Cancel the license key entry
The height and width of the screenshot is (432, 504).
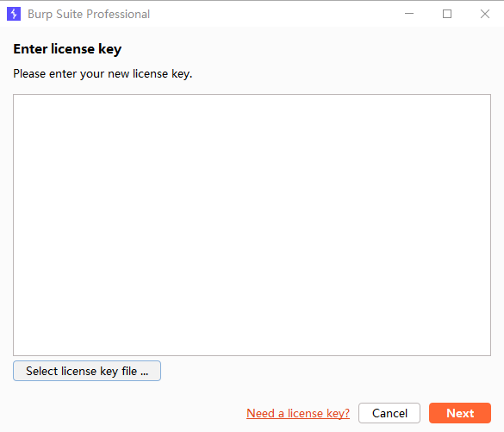389,413
